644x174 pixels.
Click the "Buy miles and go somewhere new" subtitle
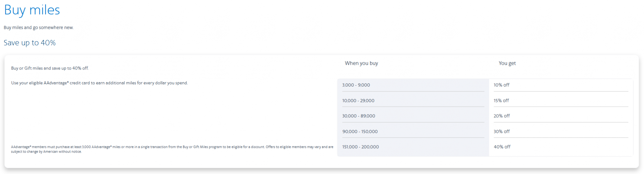pos(39,28)
